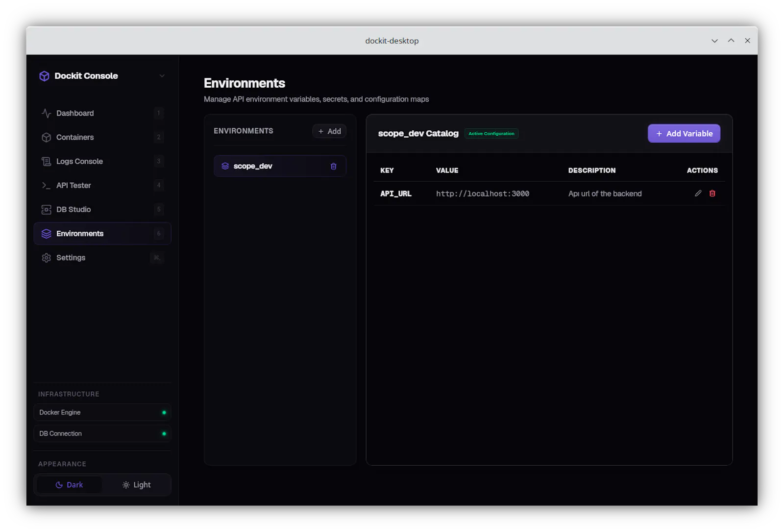Click the Add Variable button
The image size is (784, 532).
pyautogui.click(x=684, y=134)
